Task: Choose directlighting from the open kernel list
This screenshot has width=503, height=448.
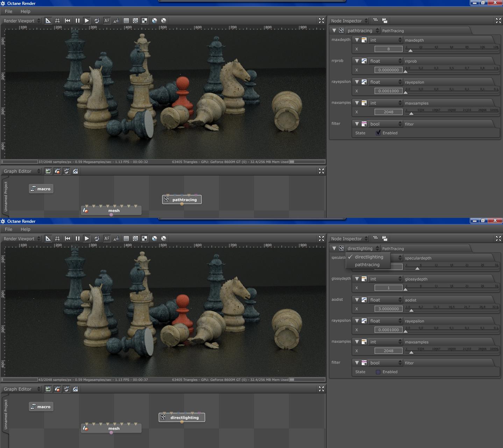Action: pos(368,257)
